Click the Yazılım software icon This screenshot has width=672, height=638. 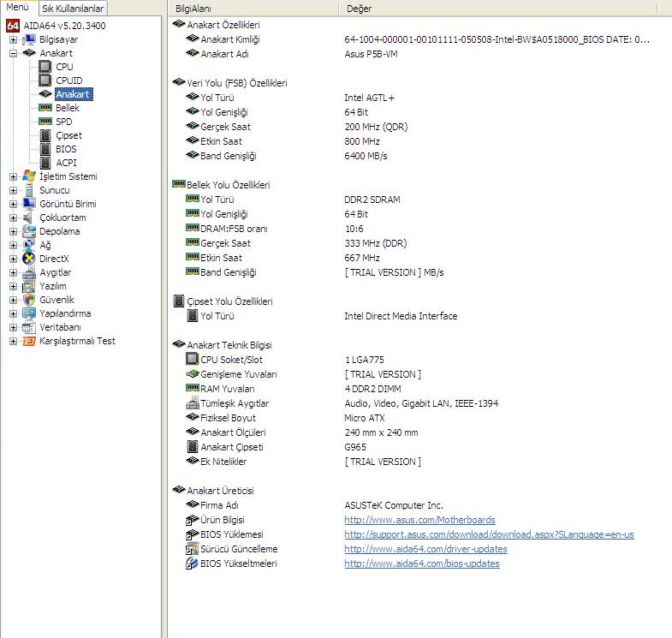point(29,286)
